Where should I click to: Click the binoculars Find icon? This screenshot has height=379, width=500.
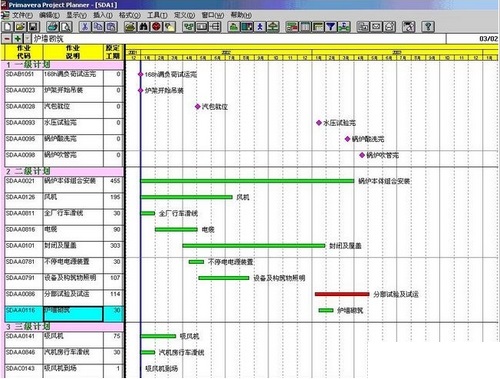[143, 27]
